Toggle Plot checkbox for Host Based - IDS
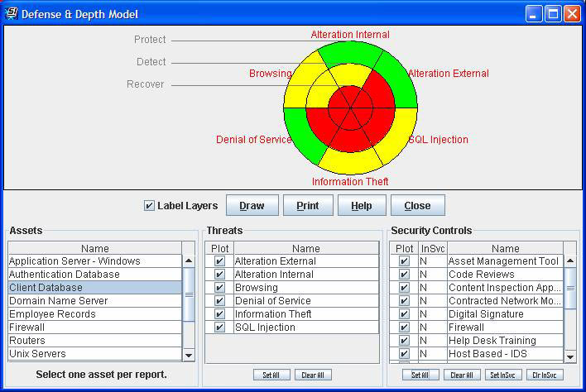The height and width of the screenshot is (392, 586). 404,354
